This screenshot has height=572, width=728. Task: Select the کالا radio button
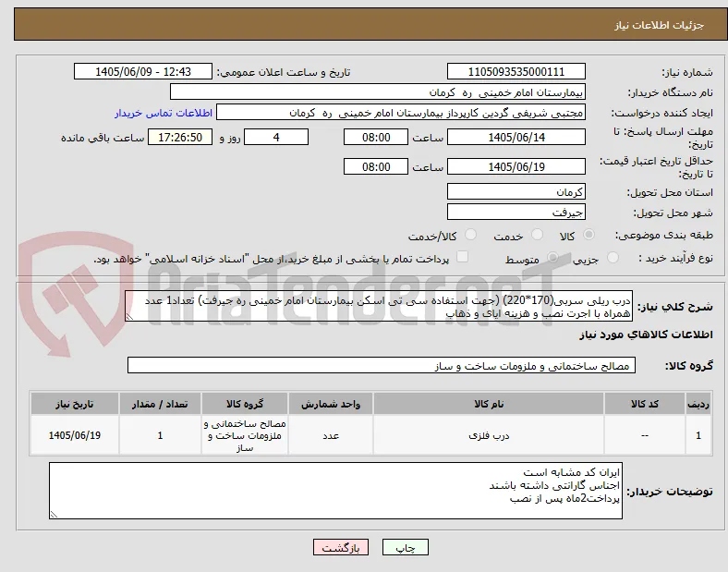(x=588, y=235)
